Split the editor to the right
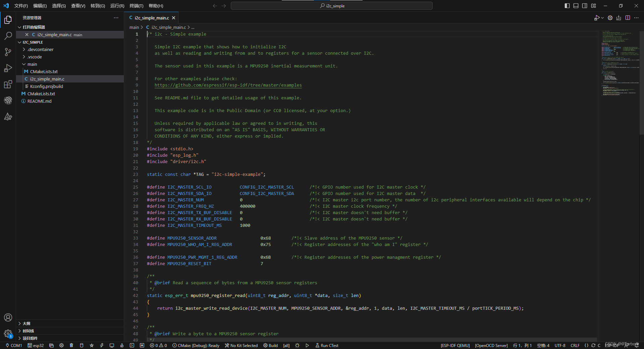 [x=628, y=18]
